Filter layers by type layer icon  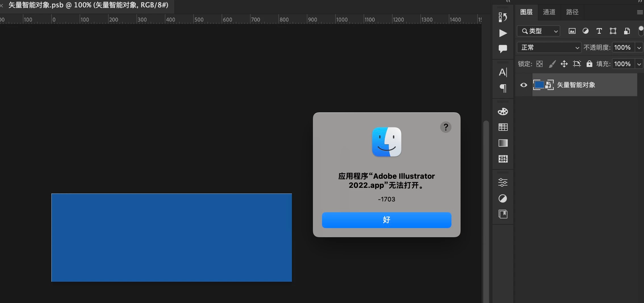coord(599,31)
